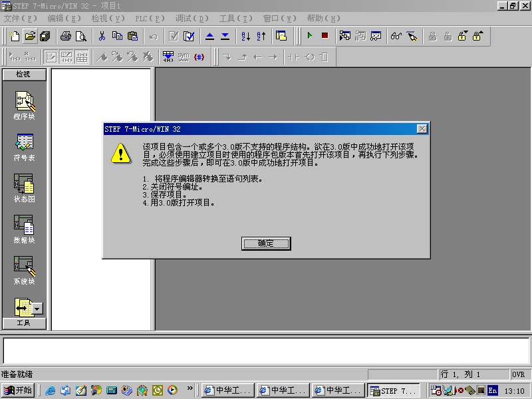Click the Sort Ascending A-Z icon

[x=245, y=36]
